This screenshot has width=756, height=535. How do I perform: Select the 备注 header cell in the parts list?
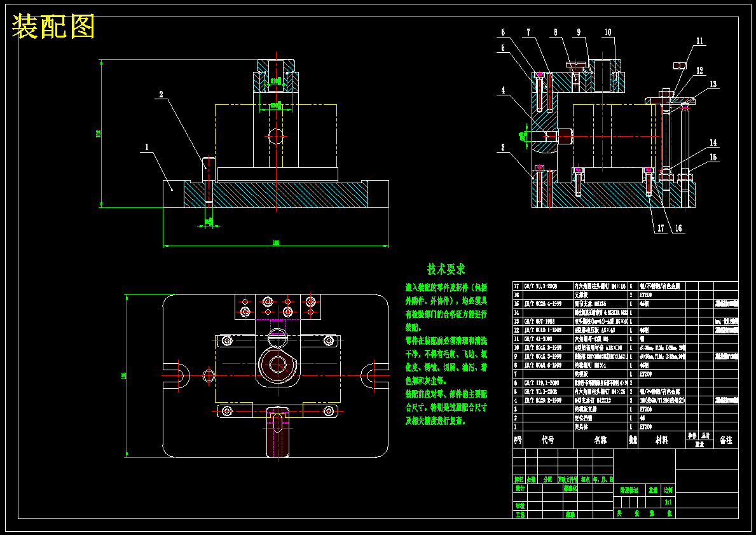point(725,440)
